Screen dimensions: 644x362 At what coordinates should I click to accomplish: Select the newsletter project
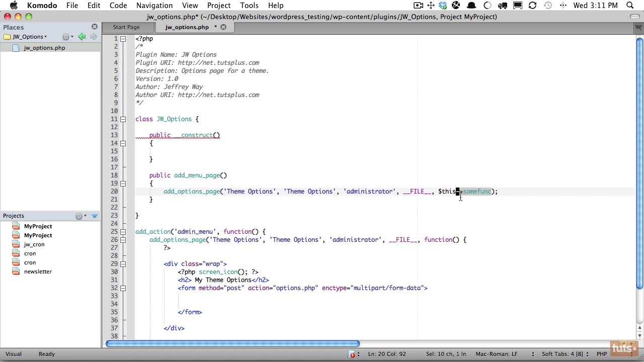[x=38, y=271]
